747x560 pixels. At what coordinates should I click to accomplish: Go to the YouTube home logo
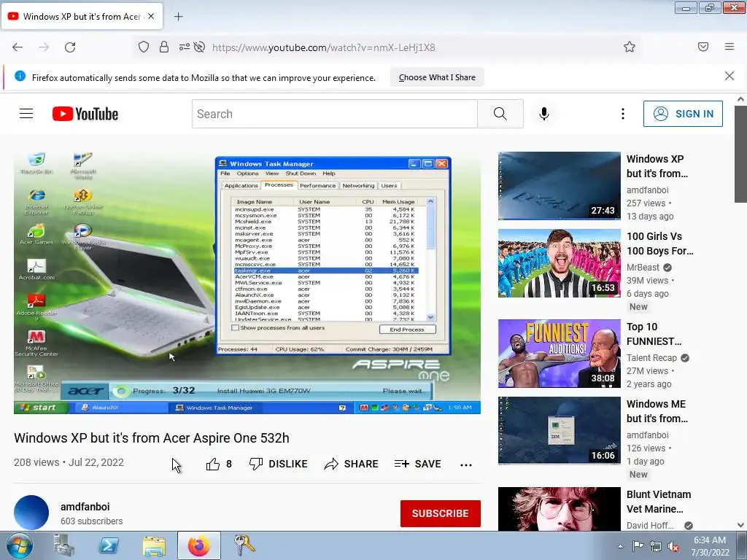(x=85, y=114)
